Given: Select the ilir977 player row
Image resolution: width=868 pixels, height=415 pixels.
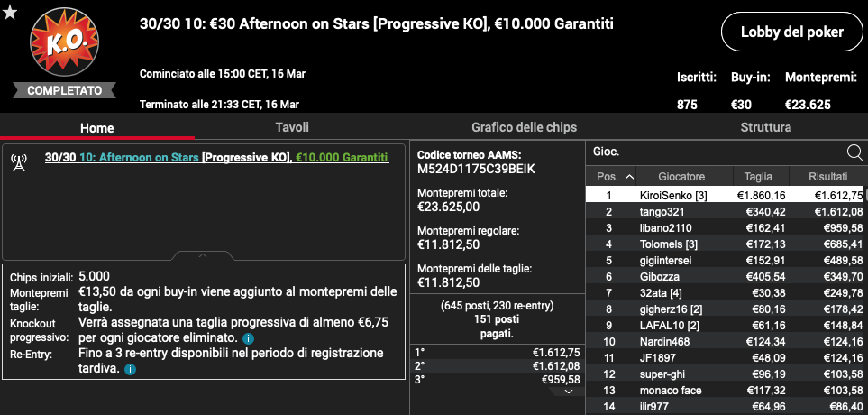Looking at the screenshot, I should pos(726,407).
